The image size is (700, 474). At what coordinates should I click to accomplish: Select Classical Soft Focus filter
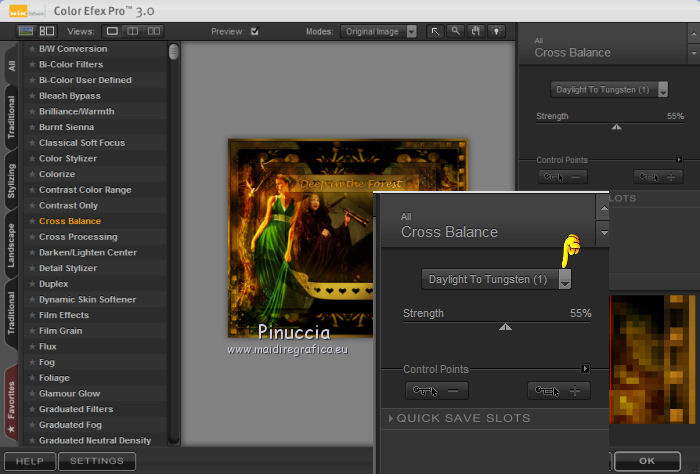[82, 143]
